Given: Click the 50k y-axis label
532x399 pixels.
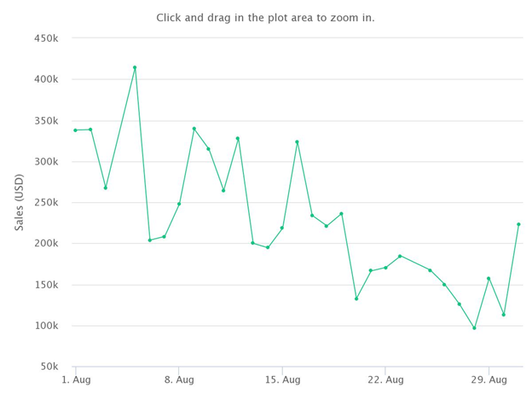Looking at the screenshot, I should tap(49, 367).
